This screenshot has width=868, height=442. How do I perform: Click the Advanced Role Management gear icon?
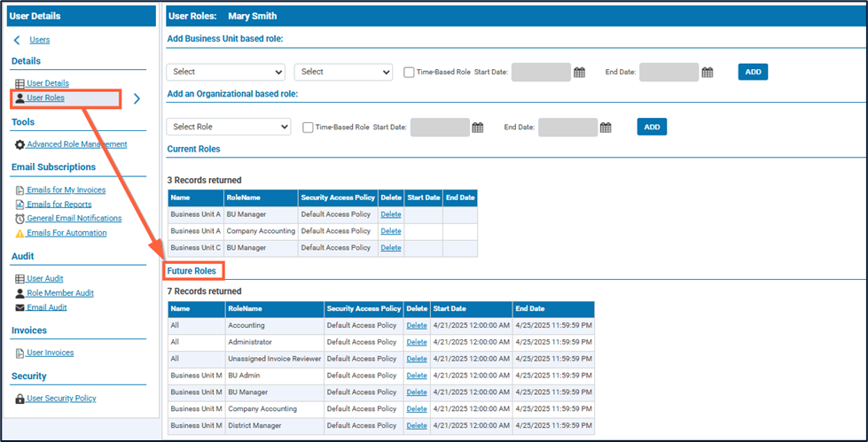pyautogui.click(x=20, y=144)
